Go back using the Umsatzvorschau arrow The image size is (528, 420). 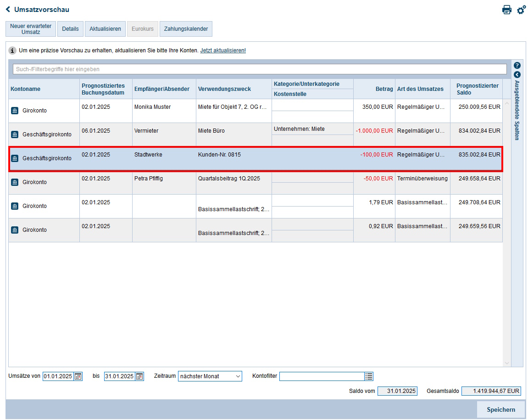8,10
